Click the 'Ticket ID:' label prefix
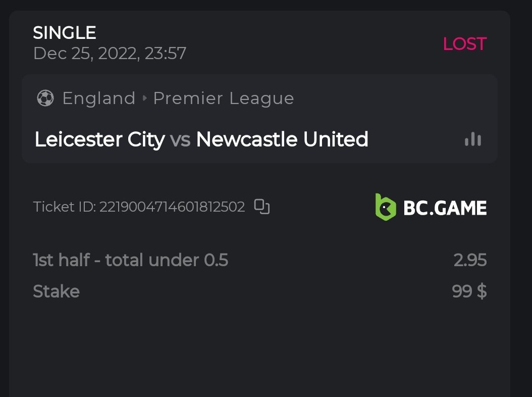 [x=64, y=207]
